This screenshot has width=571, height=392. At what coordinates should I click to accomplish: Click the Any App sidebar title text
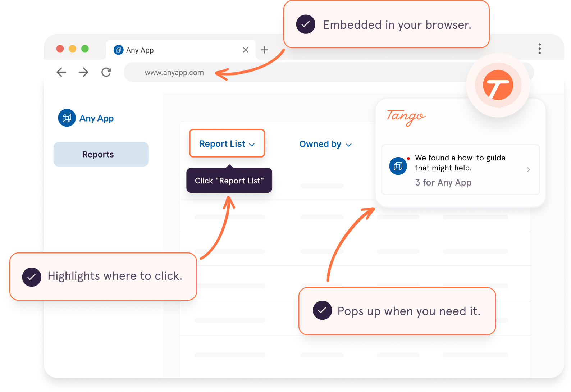(96, 118)
